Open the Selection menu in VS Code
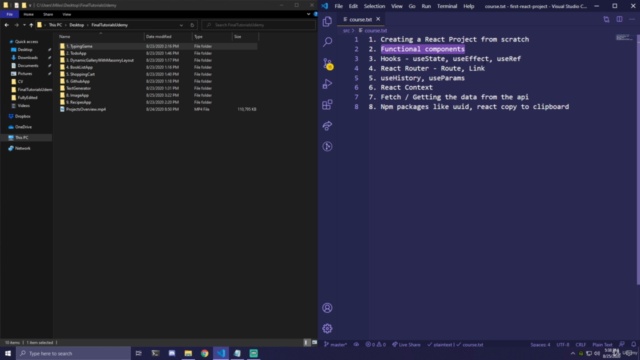The width and height of the screenshot is (640, 360). (374, 6)
